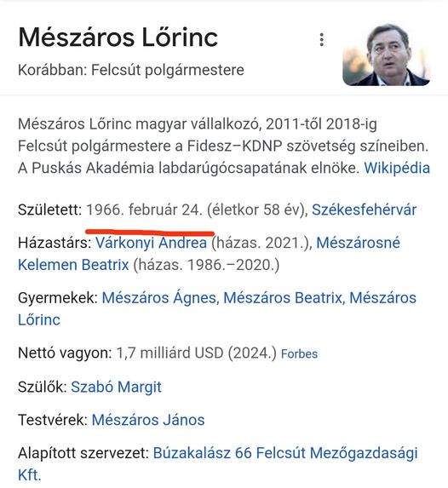This screenshot has width=448, height=488.
Task: Click the Alapított szervezet label
Action: pyautogui.click(x=83, y=453)
